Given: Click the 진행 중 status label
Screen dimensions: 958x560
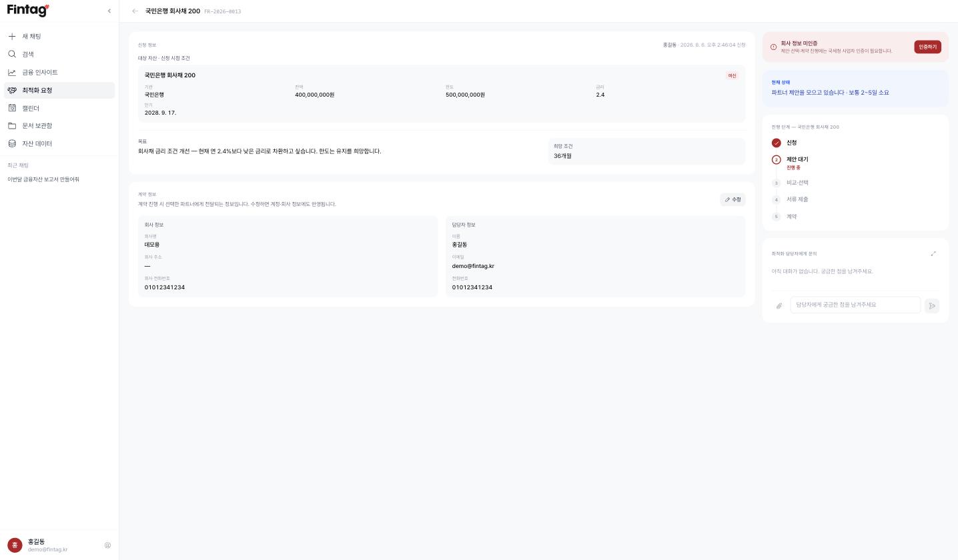Looking at the screenshot, I should point(793,167).
